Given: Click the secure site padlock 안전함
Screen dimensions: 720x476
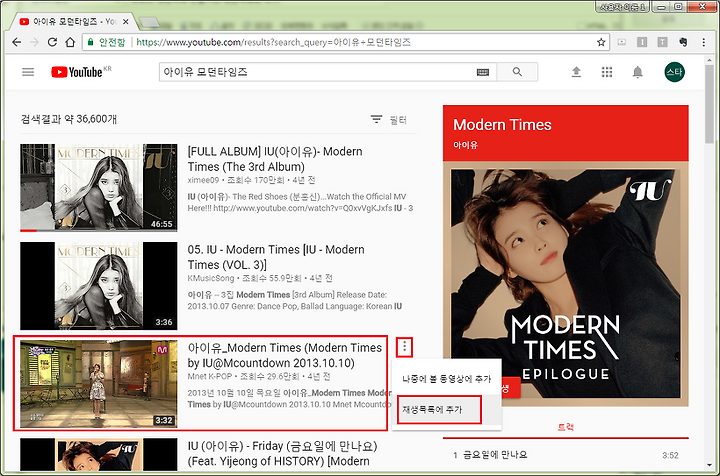Looking at the screenshot, I should pos(106,42).
